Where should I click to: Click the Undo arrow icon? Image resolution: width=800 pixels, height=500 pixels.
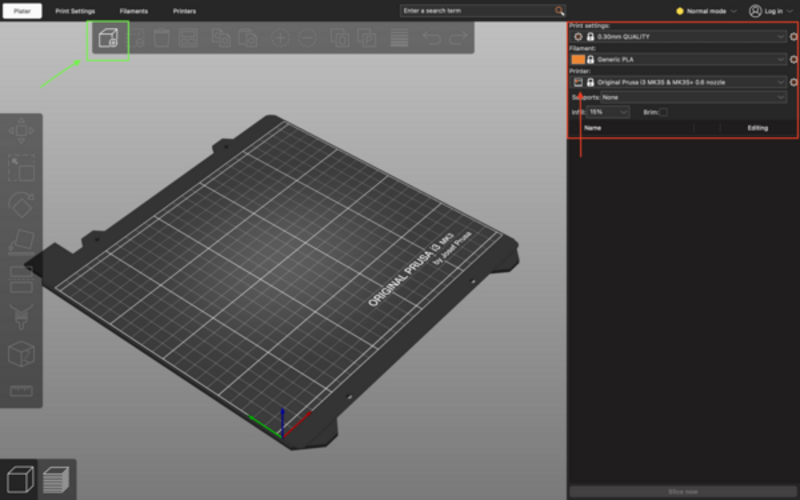click(x=432, y=38)
